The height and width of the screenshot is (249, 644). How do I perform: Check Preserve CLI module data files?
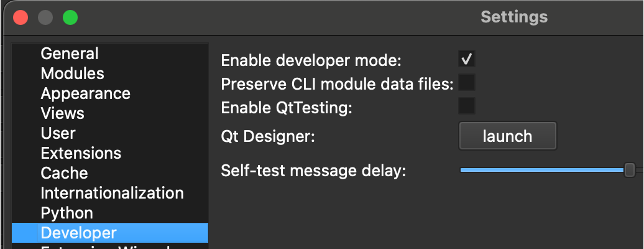coord(467,83)
